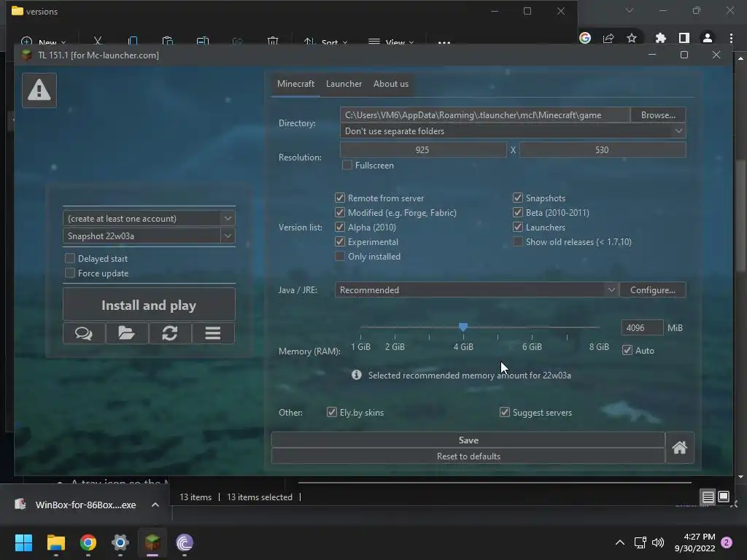Toggle the Launchers checkbox

coord(517,227)
